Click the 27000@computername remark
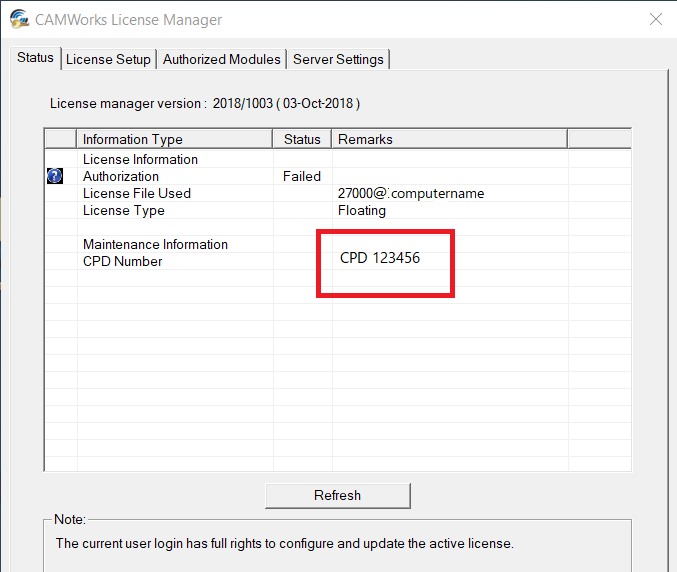The height and width of the screenshot is (572, 677). (411, 193)
